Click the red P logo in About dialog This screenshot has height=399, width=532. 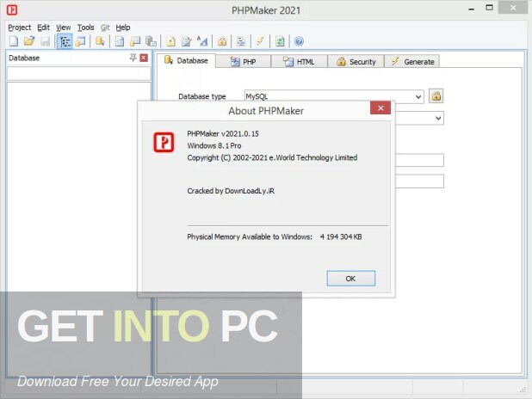164,143
